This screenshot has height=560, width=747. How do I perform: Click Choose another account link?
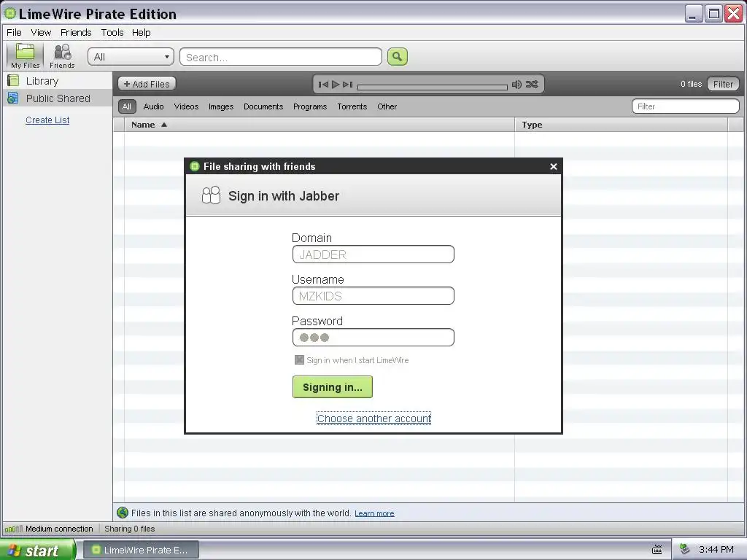pos(374,419)
